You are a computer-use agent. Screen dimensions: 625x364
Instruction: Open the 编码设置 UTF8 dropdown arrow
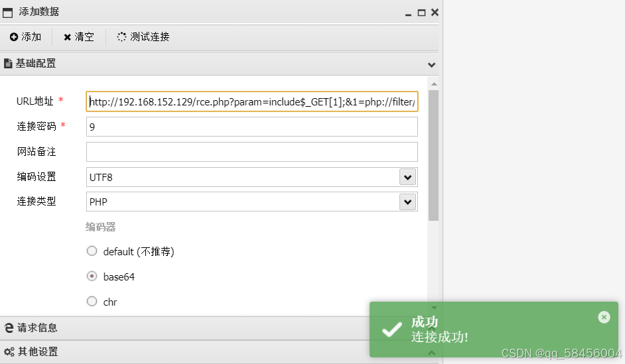[x=408, y=177]
